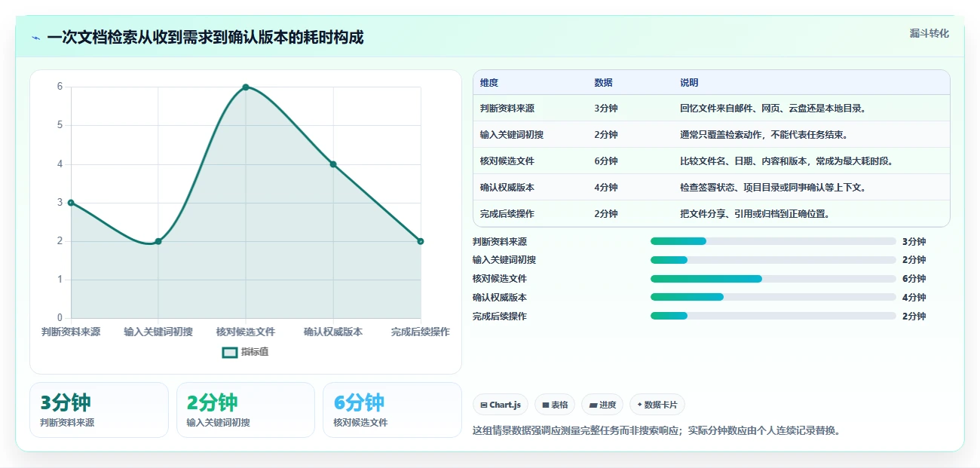Click the chart data point at 核对候选文件 peak
The image size is (980, 468).
246,87
